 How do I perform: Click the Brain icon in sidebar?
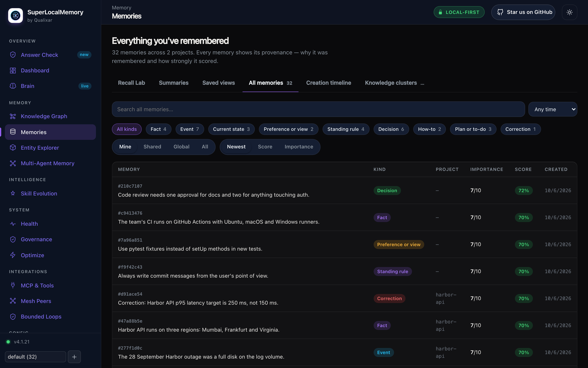click(13, 86)
